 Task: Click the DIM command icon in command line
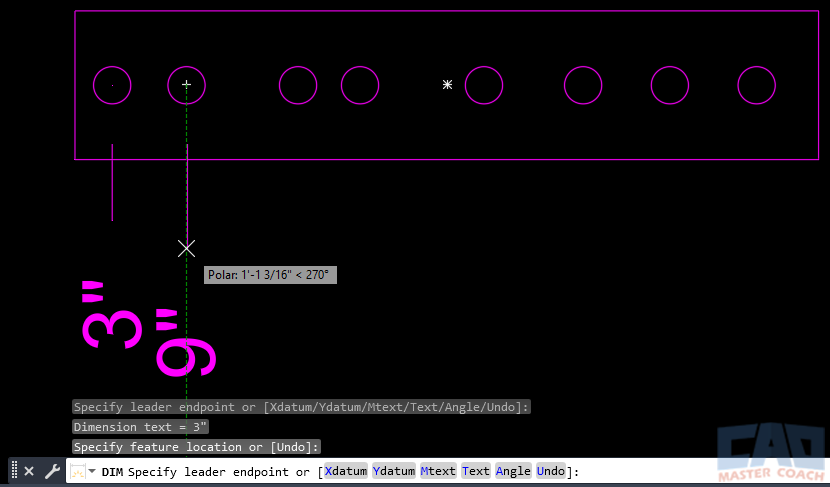click(x=78, y=471)
